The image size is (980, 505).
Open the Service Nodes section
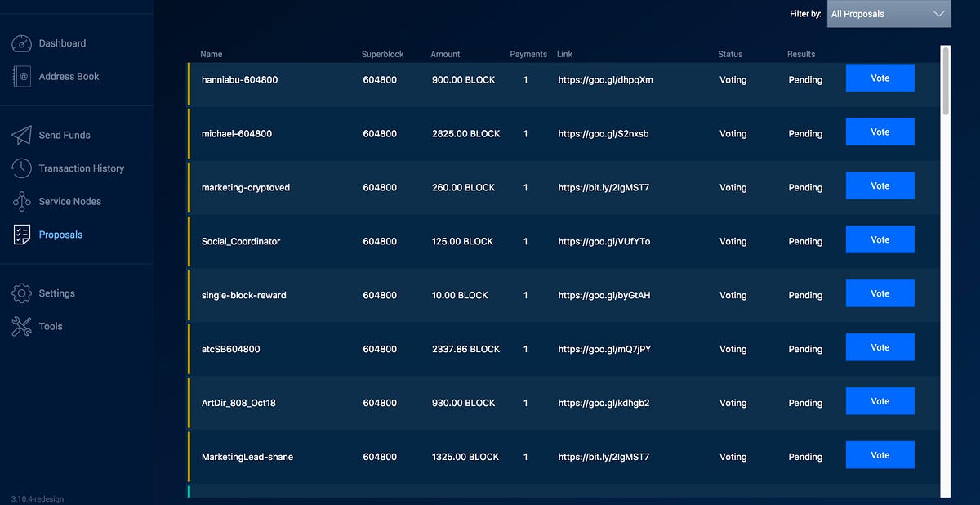point(70,201)
